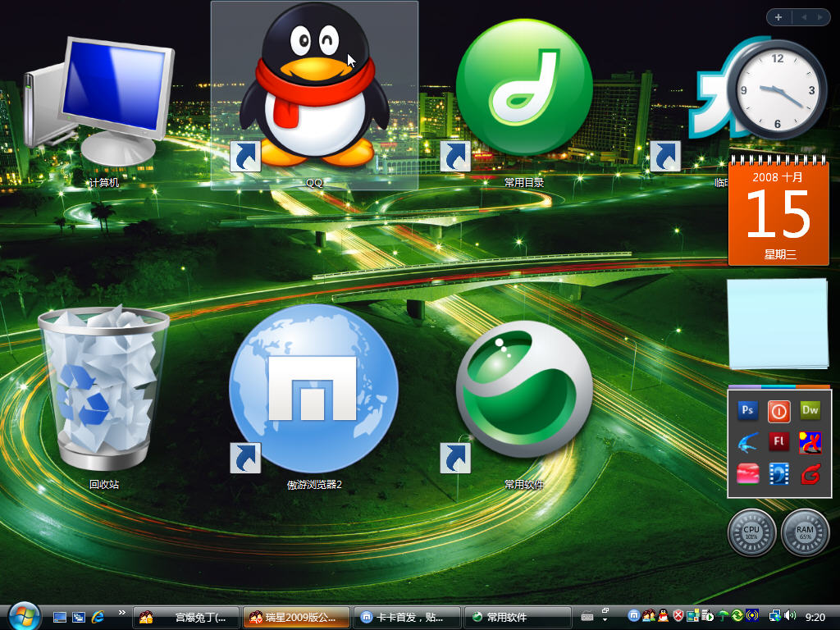Click the RAM meter gauge

click(805, 532)
